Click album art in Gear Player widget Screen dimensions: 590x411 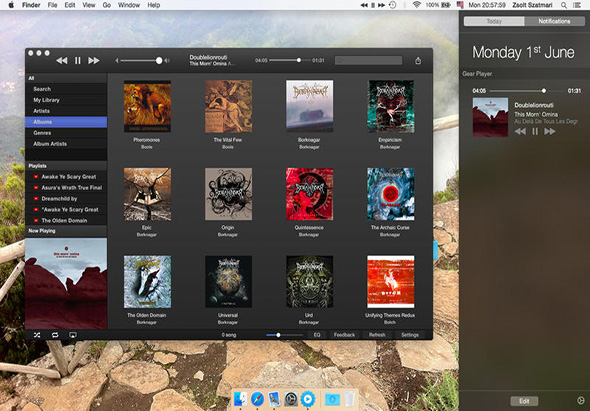tap(490, 117)
